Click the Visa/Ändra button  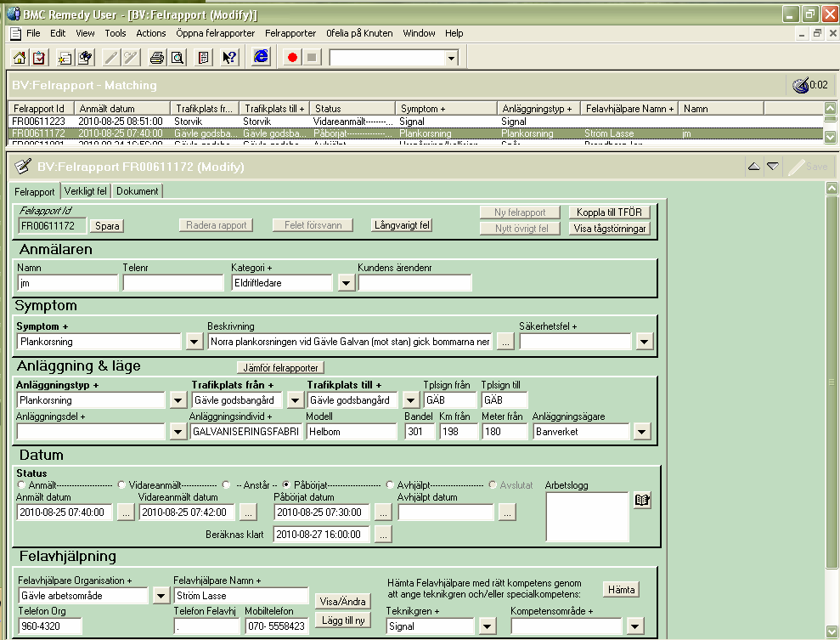pos(343,602)
